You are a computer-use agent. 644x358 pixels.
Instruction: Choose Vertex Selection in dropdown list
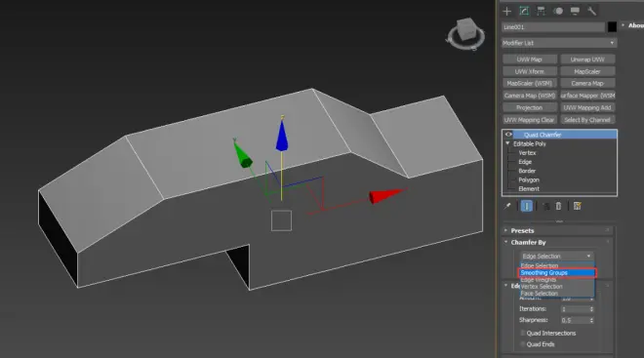click(557, 287)
